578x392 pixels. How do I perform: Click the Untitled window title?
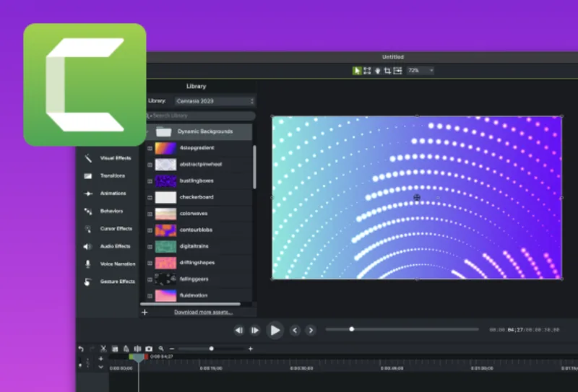coord(393,57)
